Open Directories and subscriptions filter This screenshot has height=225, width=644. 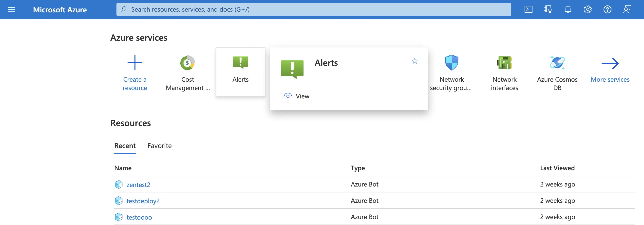(548, 10)
